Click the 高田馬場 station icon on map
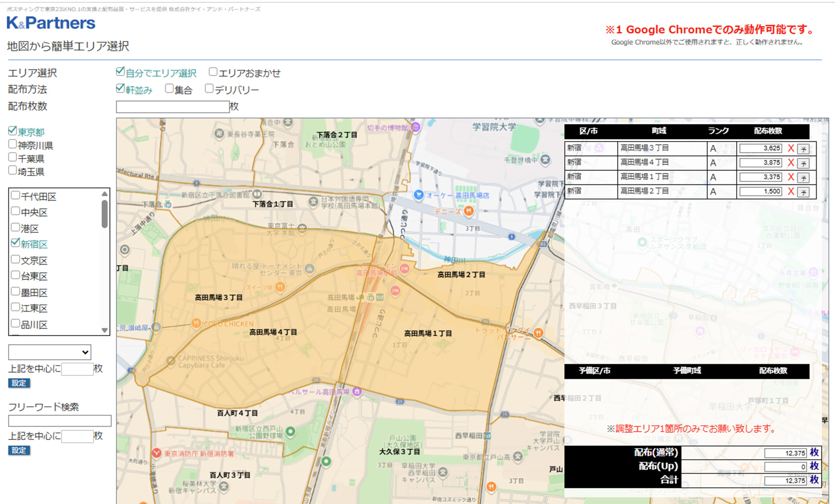 pos(370,297)
